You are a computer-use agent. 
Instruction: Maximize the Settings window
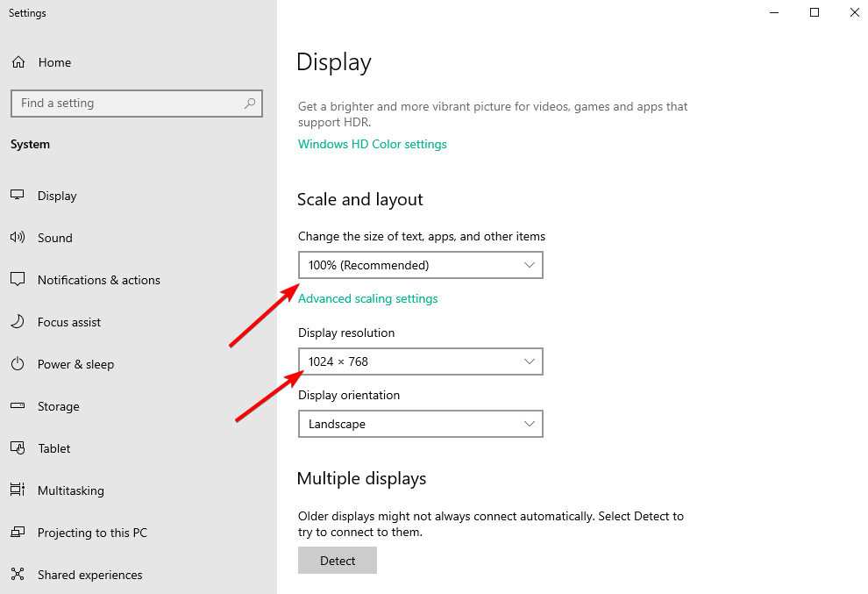point(815,12)
